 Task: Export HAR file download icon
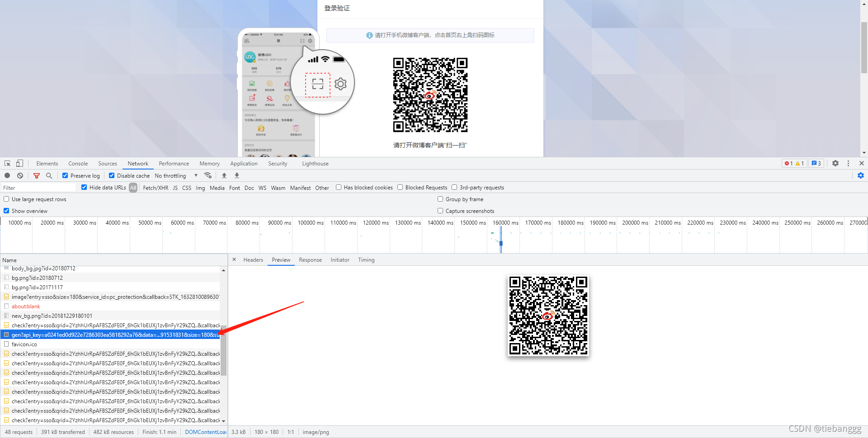pos(237,175)
